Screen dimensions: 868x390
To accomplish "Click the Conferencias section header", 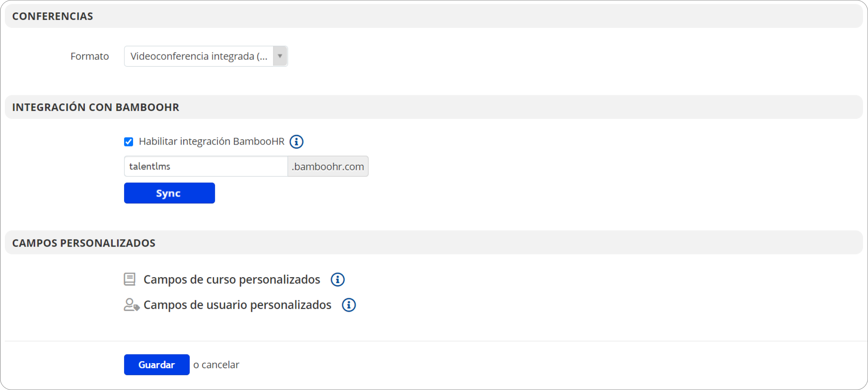I will point(52,16).
